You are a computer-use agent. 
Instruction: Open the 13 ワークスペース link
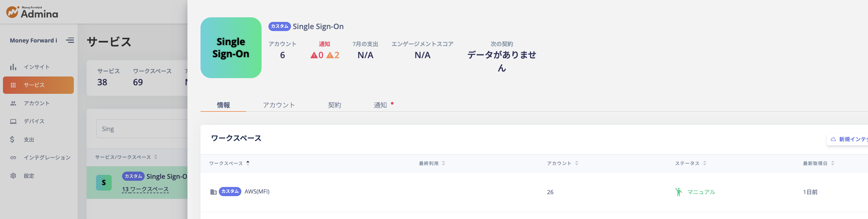coord(145,189)
